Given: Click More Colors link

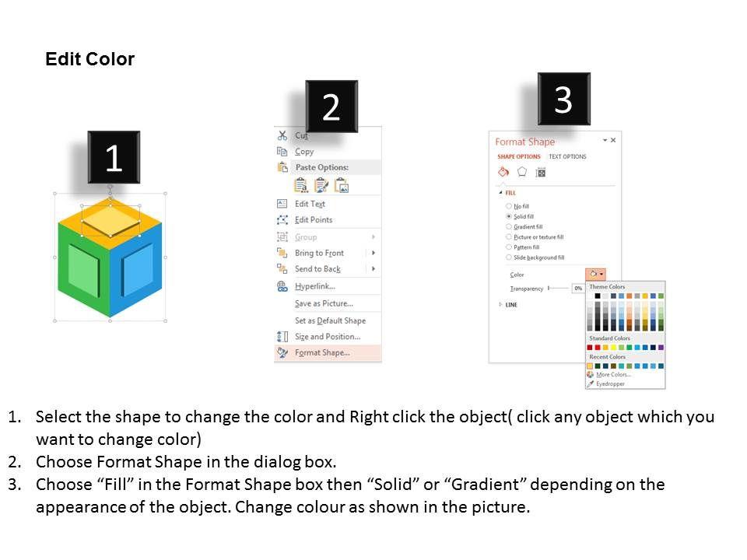Looking at the screenshot, I should pos(613,374).
